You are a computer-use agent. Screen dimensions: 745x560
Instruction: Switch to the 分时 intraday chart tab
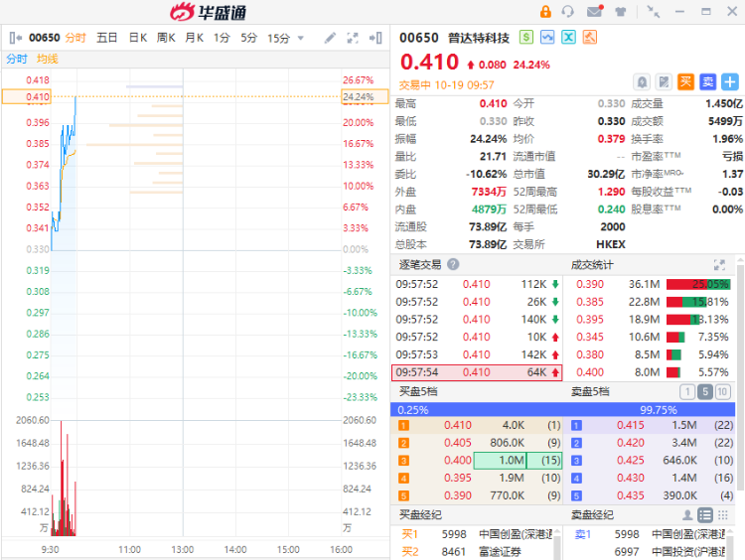pos(75,38)
